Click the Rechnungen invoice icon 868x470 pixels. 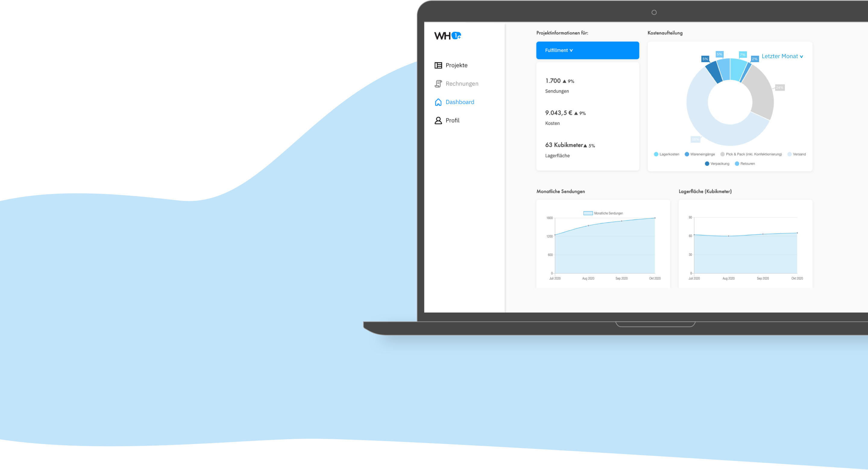438,83
